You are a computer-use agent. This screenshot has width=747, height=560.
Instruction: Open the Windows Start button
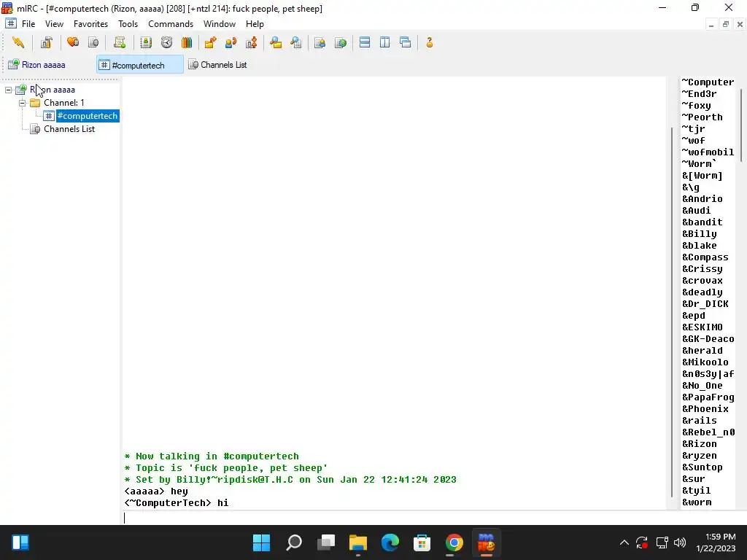(261, 542)
